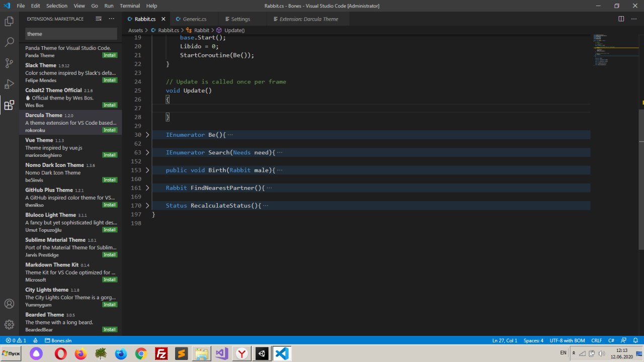This screenshot has width=644, height=362.
Task: Open marketplace views and more actions menu
Action: [112, 19]
